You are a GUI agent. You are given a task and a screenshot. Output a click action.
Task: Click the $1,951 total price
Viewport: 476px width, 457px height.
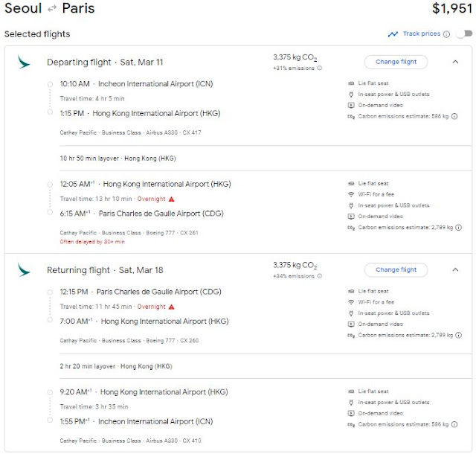coord(452,10)
